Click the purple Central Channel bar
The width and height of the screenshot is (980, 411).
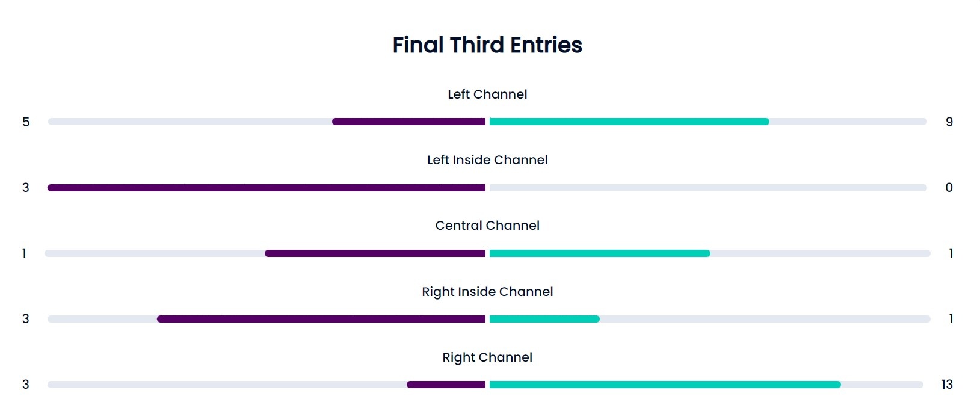click(x=375, y=253)
